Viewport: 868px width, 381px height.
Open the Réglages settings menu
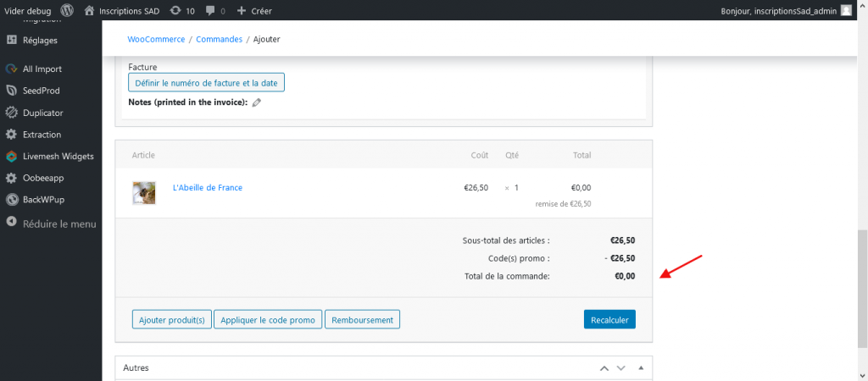click(x=41, y=40)
